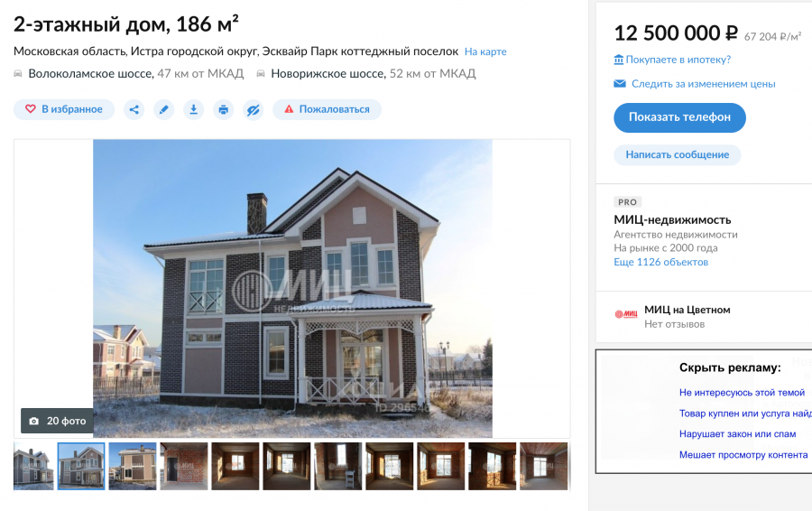
Task: Open Еще 1126 объектов link
Action: pyautogui.click(x=660, y=262)
